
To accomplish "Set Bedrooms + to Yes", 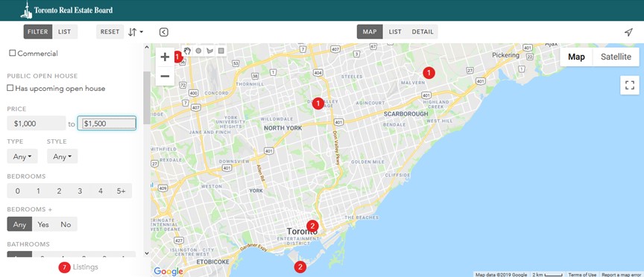I will click(43, 224).
